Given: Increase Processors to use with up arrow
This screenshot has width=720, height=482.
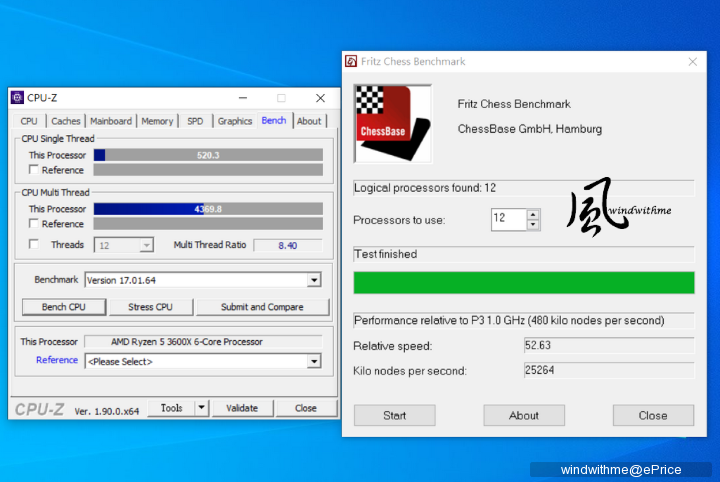Looking at the screenshot, I should [x=533, y=214].
